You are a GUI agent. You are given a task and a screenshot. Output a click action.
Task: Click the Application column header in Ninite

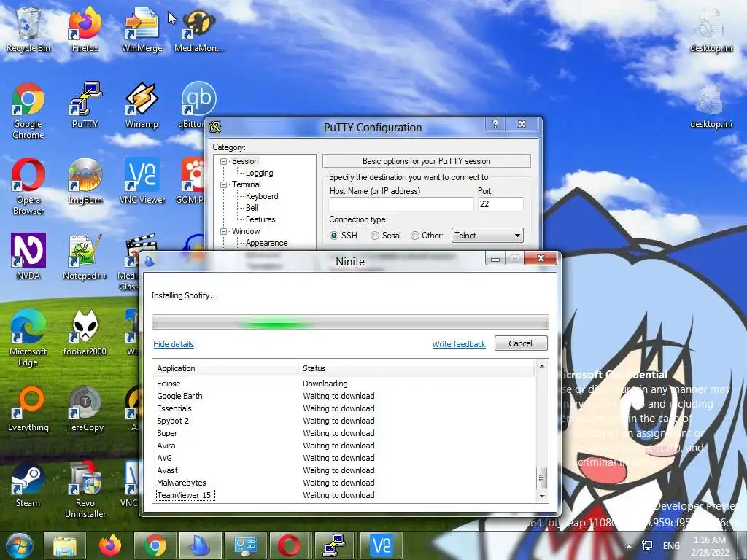[226, 368]
